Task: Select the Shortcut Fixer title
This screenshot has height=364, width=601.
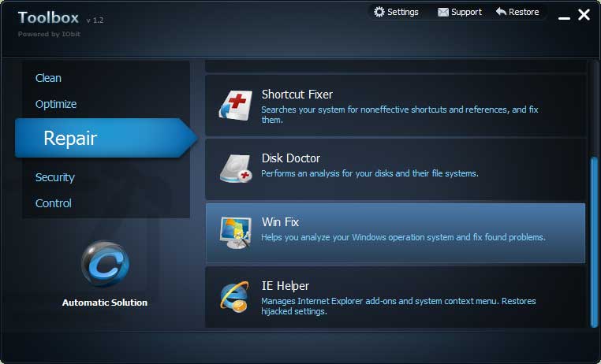Action: (x=297, y=95)
